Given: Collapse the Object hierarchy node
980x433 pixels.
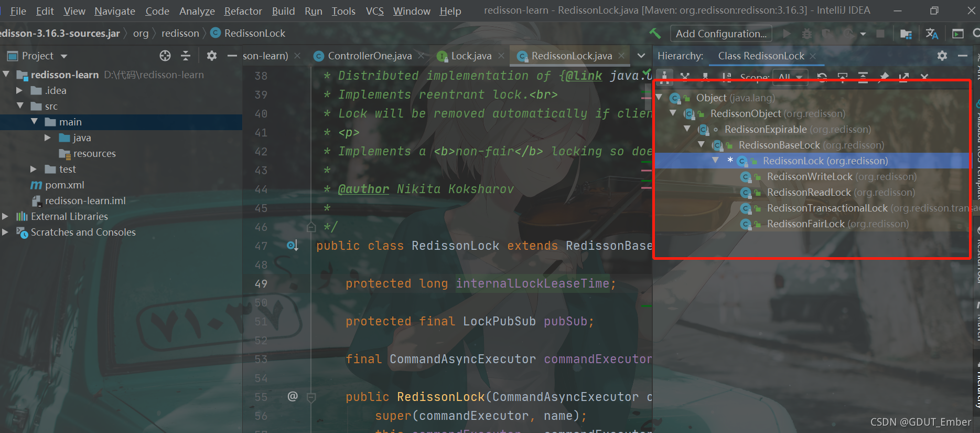Looking at the screenshot, I should (x=659, y=97).
